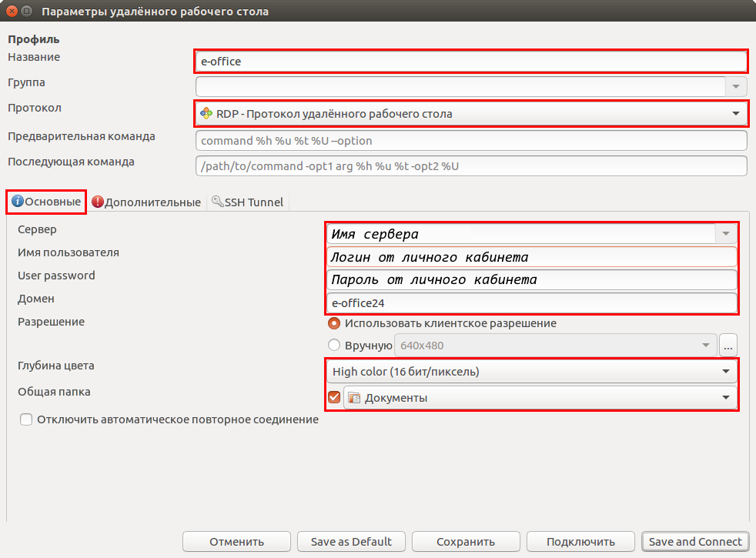756x558 pixels.
Task: Click the Название input field
Action: click(471, 61)
